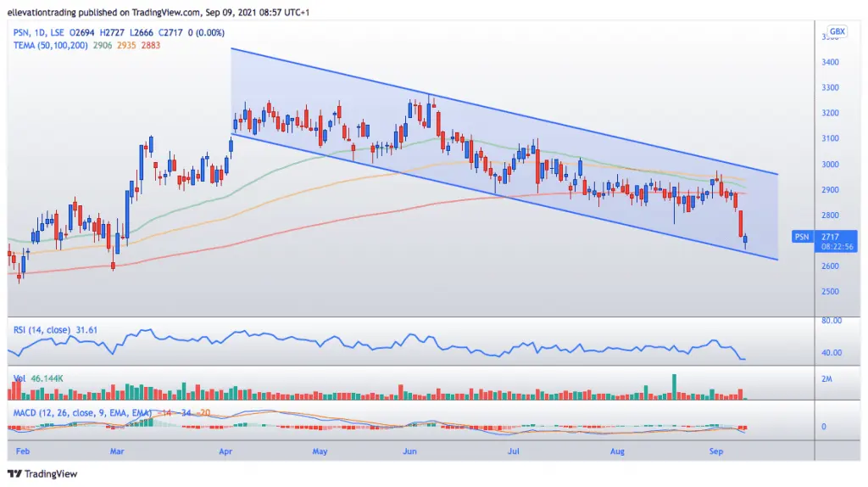Image resolution: width=868 pixels, height=487 pixels.
Task: Select the RSI (14, close) indicator label
Action: click(42, 330)
